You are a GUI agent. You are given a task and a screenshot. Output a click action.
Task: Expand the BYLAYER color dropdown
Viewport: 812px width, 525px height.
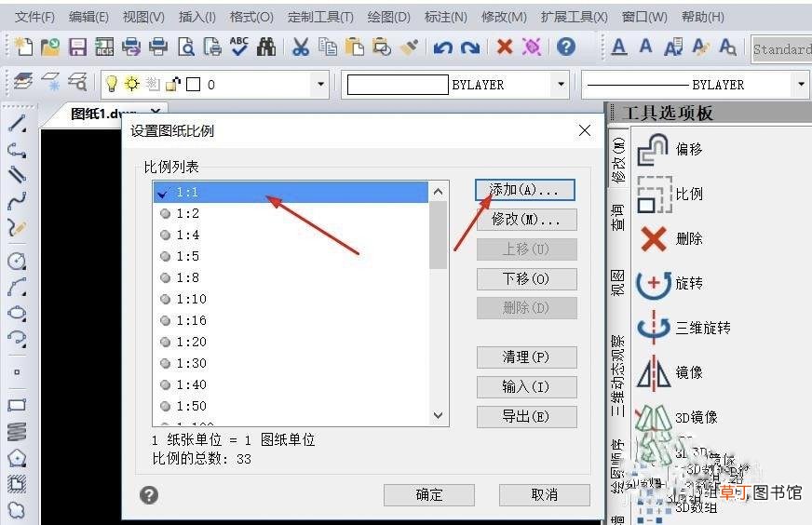click(x=561, y=85)
